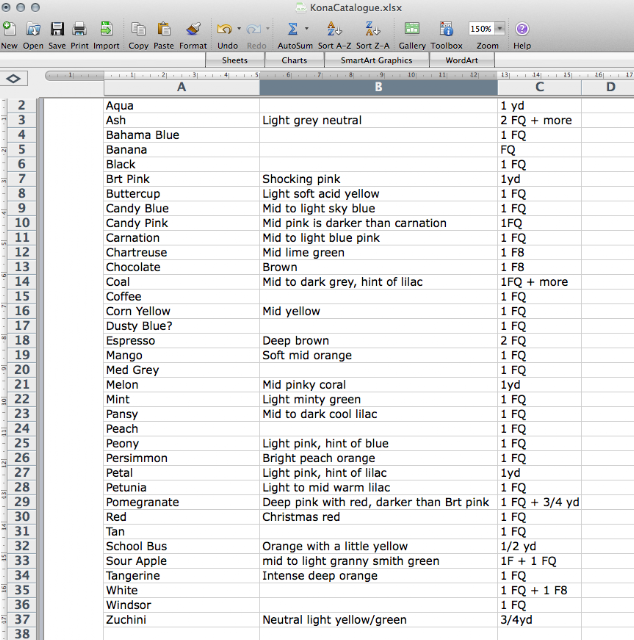Viewport: 634px width, 640px height.
Task: Click the cell 1 FQ + 1 F8
Action: pyautogui.click(x=540, y=591)
